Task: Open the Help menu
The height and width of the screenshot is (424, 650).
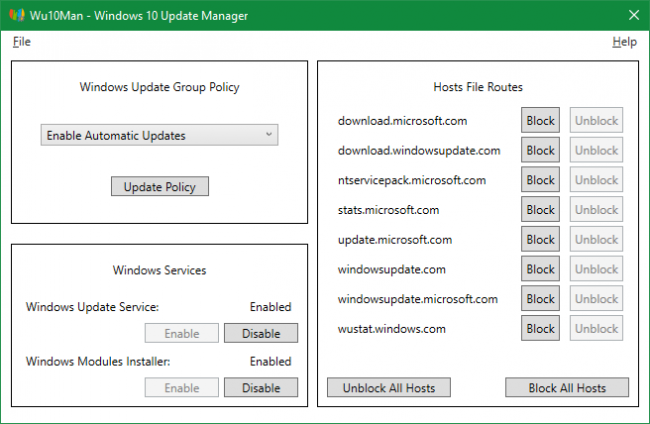Action: pyautogui.click(x=624, y=42)
